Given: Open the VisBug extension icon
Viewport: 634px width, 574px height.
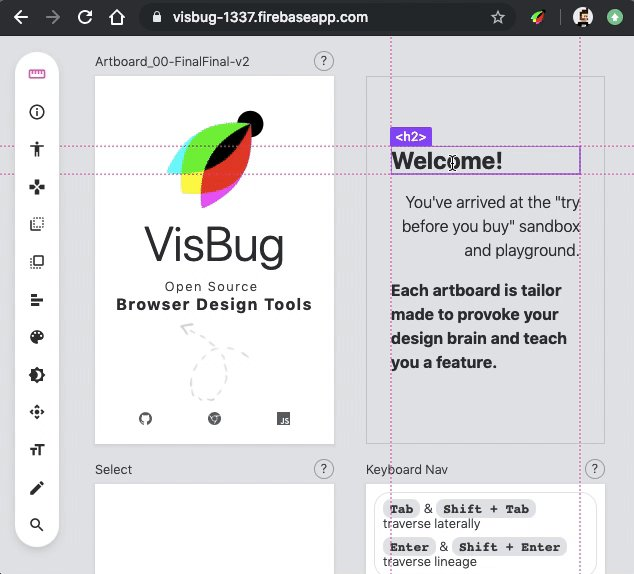Looking at the screenshot, I should tap(538, 17).
